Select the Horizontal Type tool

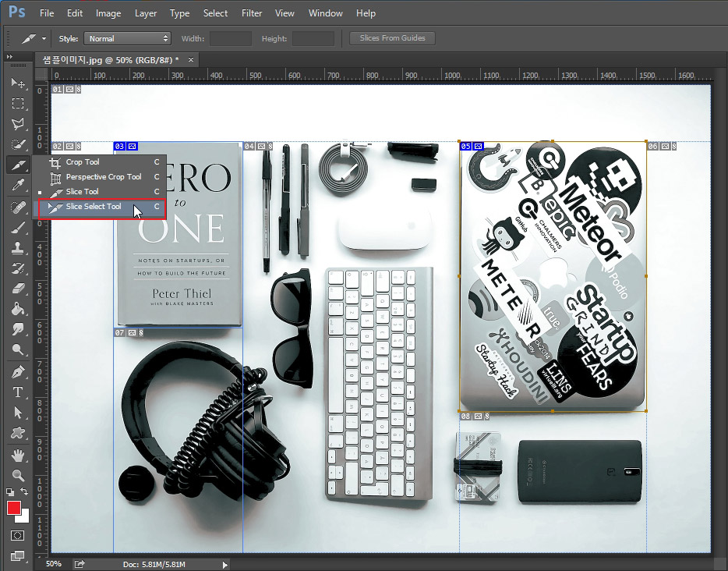tap(18, 392)
